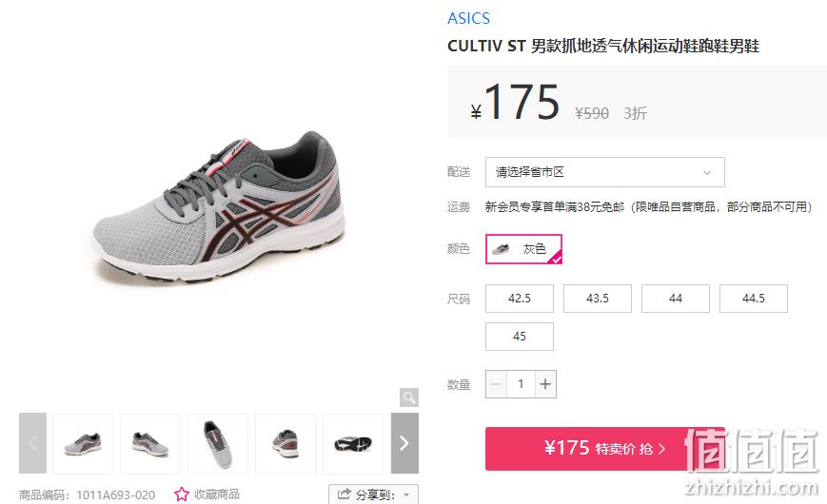Select size 44.5
This screenshot has height=504, width=827.
[x=754, y=299]
